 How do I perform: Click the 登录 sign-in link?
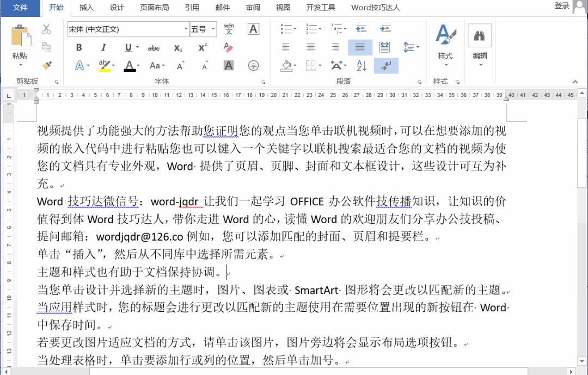[x=562, y=5]
